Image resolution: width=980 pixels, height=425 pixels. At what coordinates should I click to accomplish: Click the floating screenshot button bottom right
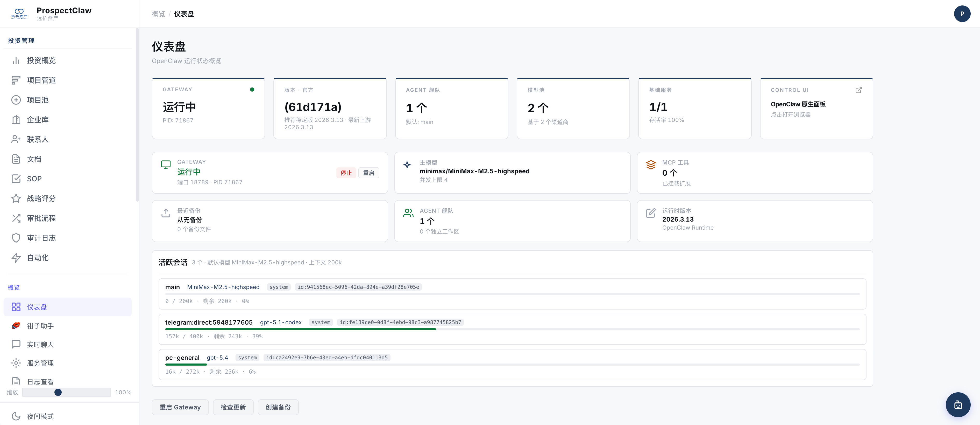click(x=958, y=405)
